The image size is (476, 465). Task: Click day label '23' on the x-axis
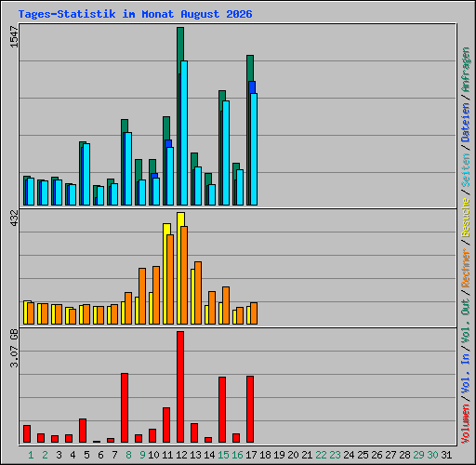(x=335, y=455)
